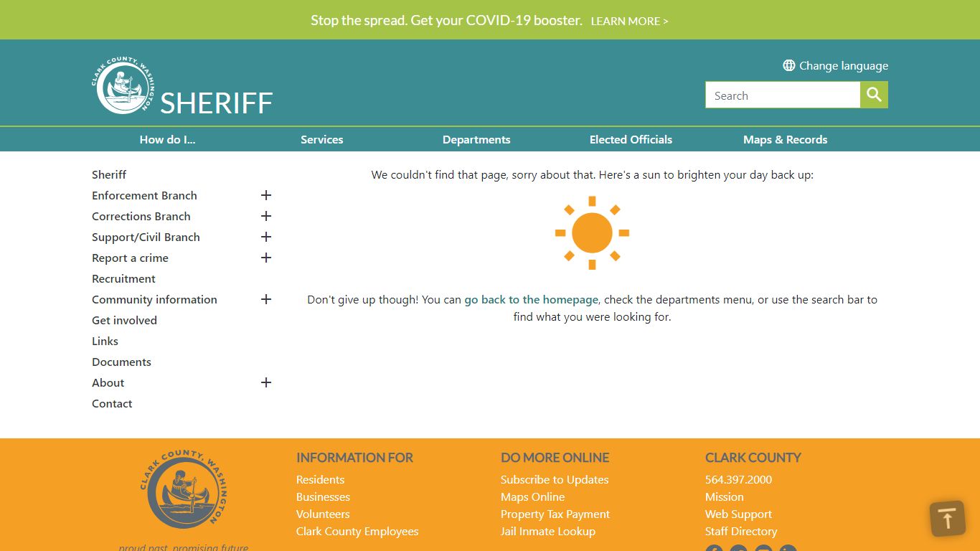Click the Staff Directory footer link
This screenshot has width=980, height=551.
coord(741,531)
